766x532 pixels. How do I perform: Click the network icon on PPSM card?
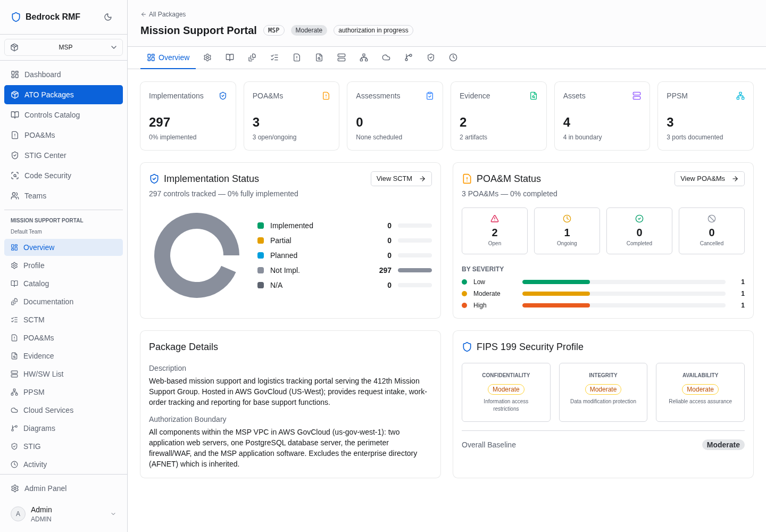pyautogui.click(x=740, y=96)
